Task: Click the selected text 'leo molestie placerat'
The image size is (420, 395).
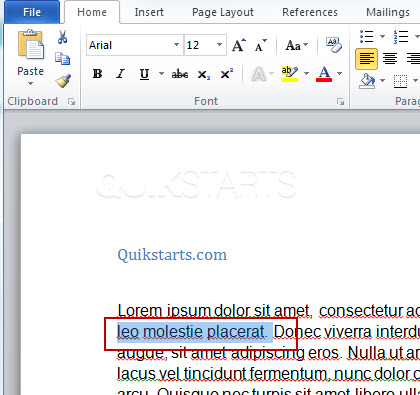Action: click(191, 332)
